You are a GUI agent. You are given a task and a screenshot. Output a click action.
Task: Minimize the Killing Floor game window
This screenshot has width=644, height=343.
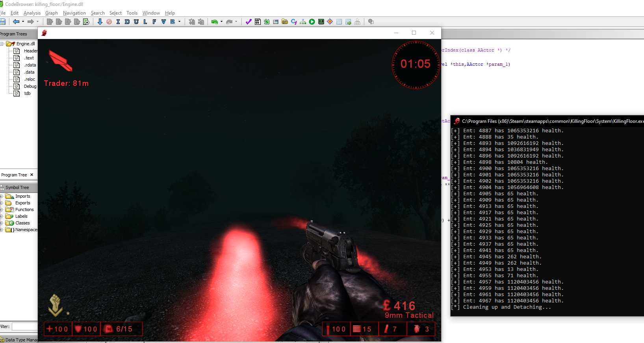(x=396, y=33)
